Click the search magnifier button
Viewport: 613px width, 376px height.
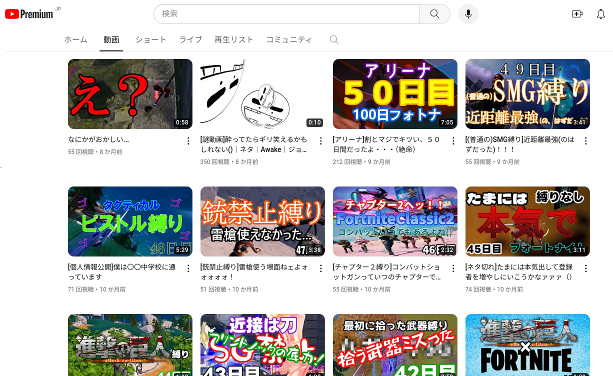434,14
